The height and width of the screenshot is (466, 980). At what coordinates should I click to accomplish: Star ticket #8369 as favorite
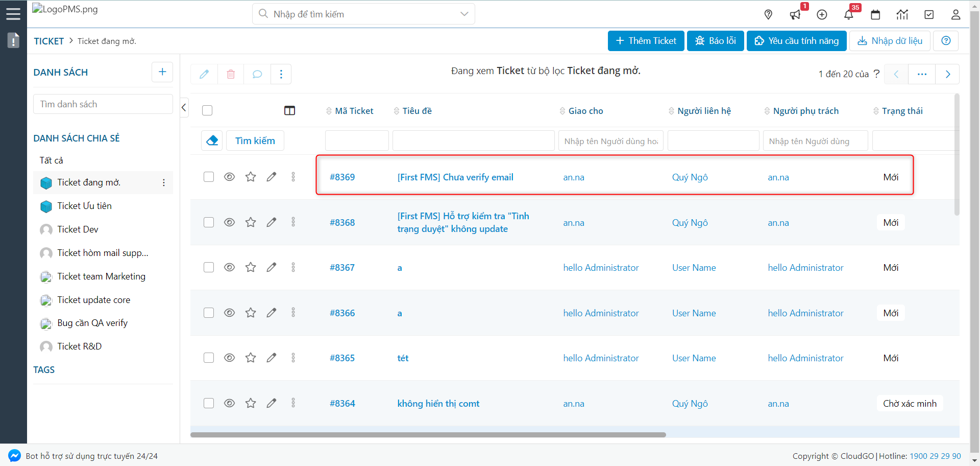(x=251, y=177)
